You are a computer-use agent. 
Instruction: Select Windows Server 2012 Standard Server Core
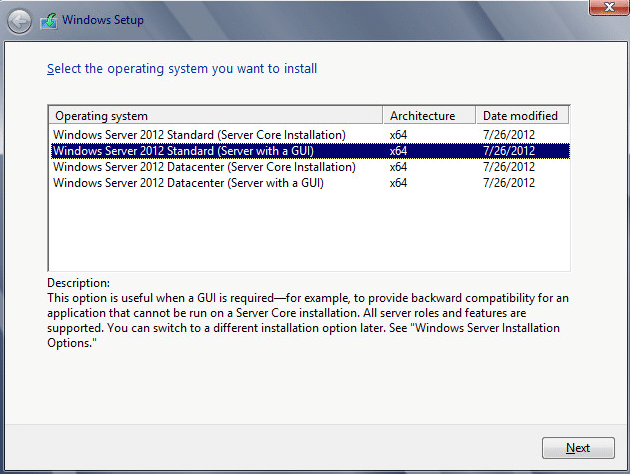coord(310,135)
